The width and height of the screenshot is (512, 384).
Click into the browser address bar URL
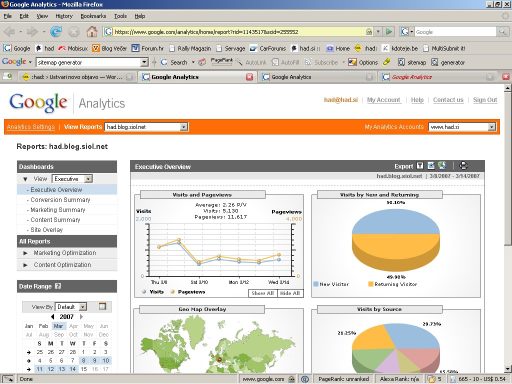(x=238, y=32)
